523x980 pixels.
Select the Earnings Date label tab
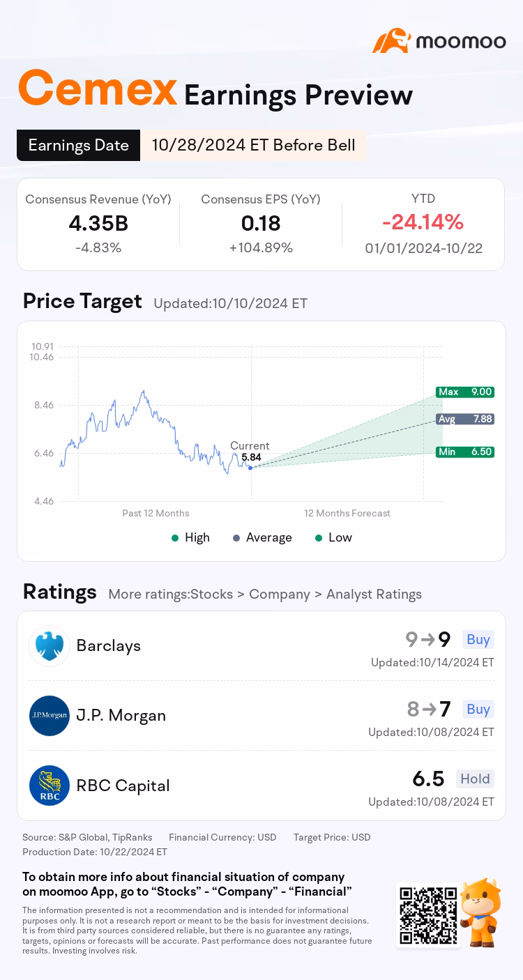[78, 145]
